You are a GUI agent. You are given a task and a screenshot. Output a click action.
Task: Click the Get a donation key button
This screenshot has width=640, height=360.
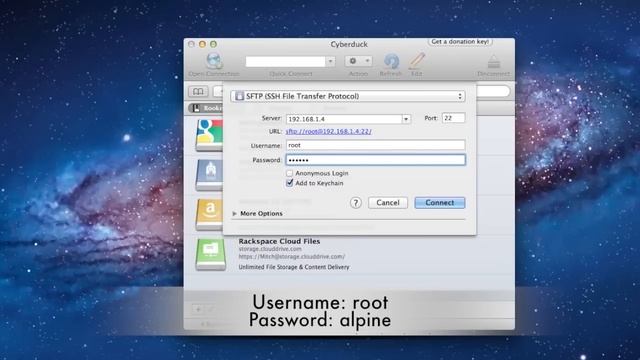pyautogui.click(x=460, y=42)
